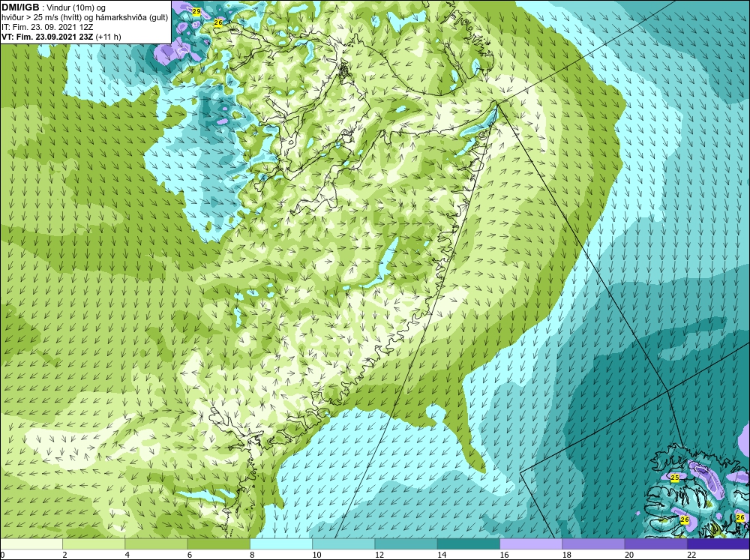Viewport: 750px width, 560px height.
Task: Click the legend scale value 16
Action: tap(504, 554)
